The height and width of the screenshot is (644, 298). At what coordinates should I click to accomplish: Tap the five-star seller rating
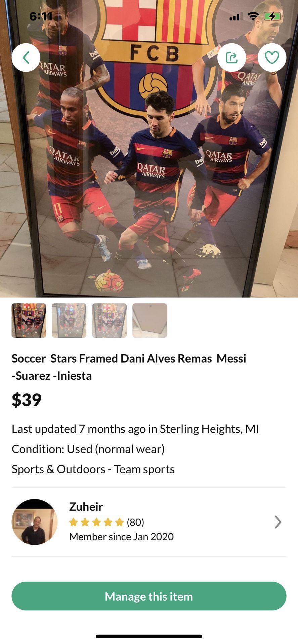[96, 522]
